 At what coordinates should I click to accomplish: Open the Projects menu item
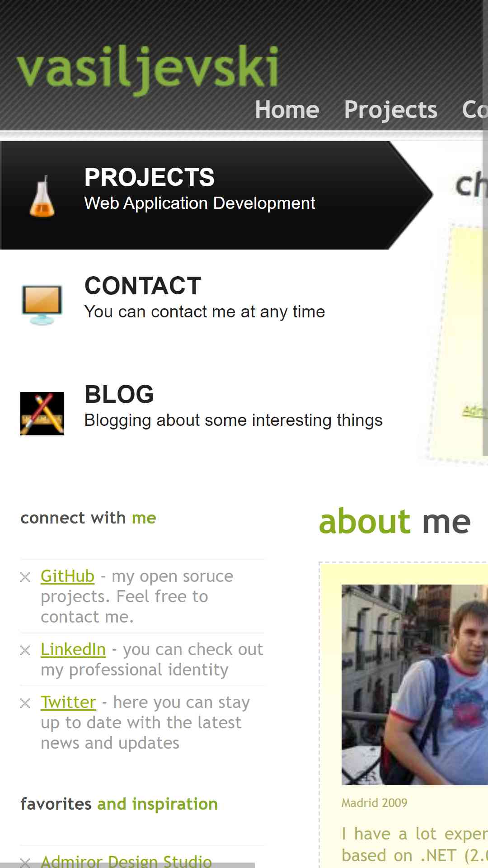pyautogui.click(x=391, y=110)
